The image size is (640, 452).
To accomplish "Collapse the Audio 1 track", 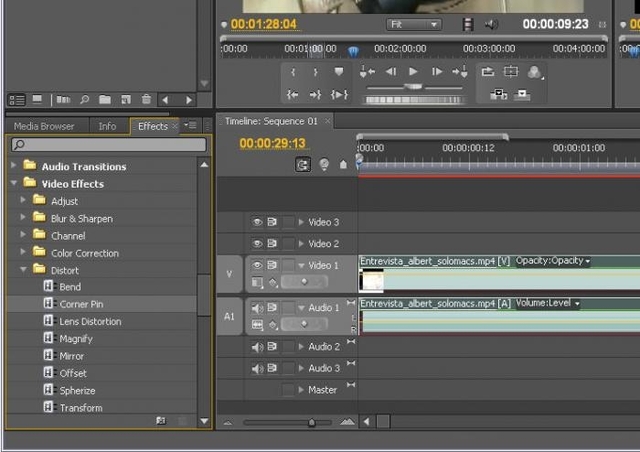I will pyautogui.click(x=301, y=308).
